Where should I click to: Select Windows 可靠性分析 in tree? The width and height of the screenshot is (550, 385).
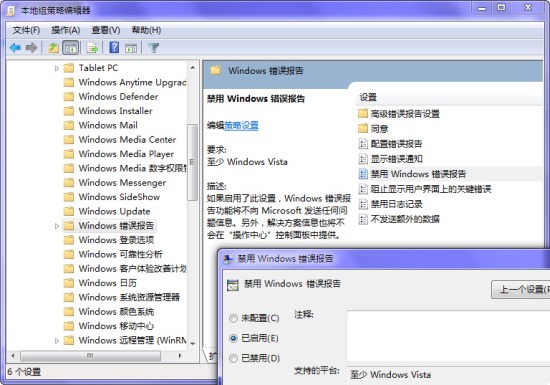[120, 254]
